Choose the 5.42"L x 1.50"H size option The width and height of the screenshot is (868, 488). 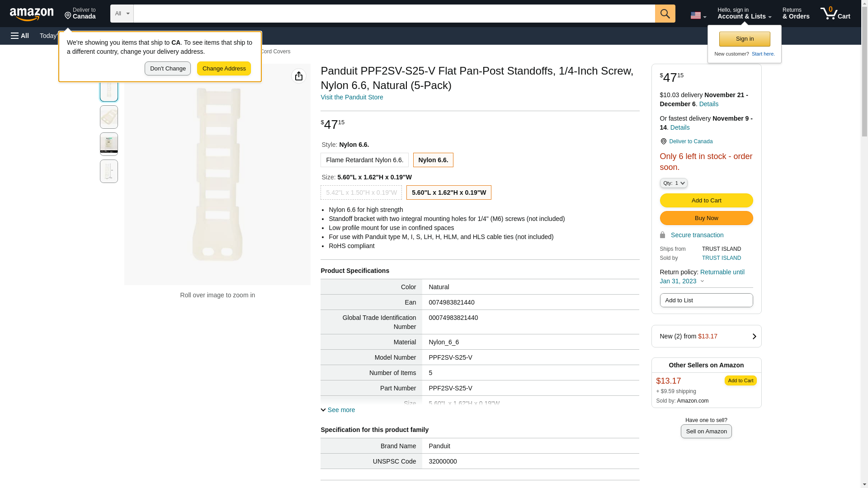361,192
